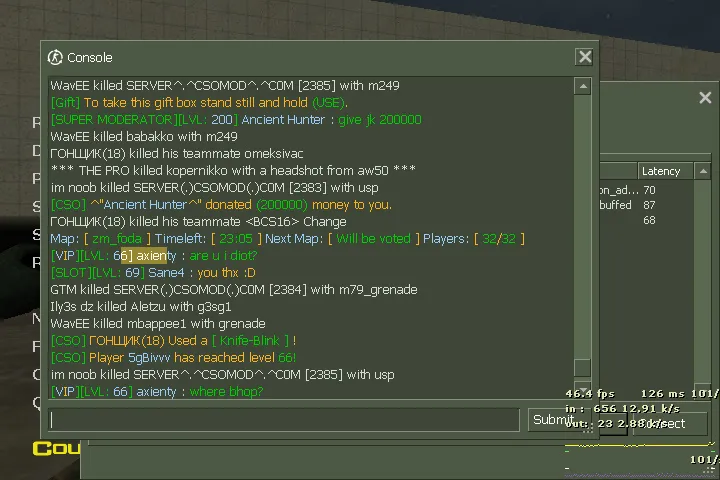Select the server row with latency 68
Screen dimensions: 720x480
[x=647, y=220]
